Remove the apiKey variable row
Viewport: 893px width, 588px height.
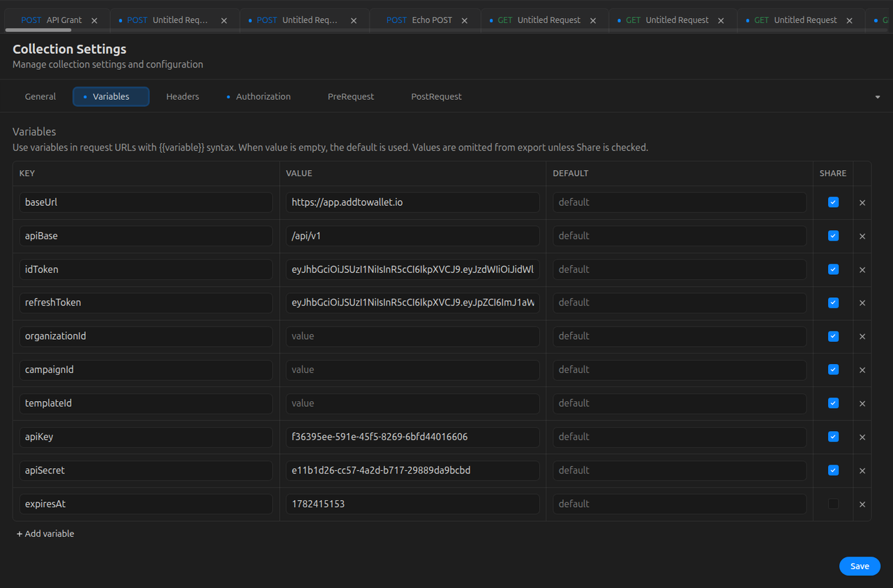tap(862, 437)
